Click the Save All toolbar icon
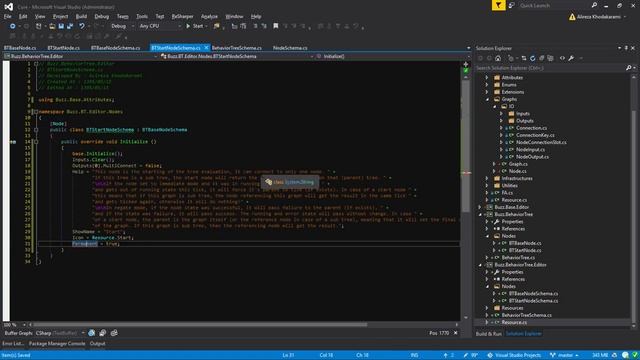Viewport: 640px width, 360px height. coord(70,26)
